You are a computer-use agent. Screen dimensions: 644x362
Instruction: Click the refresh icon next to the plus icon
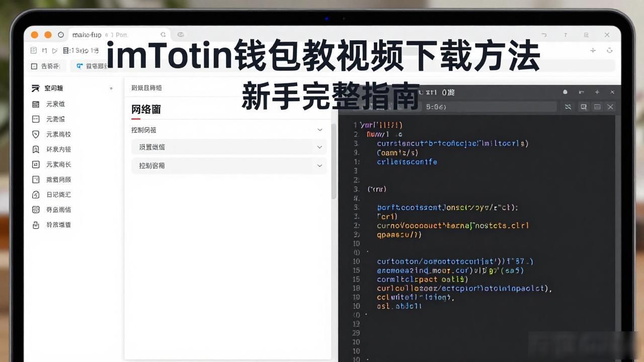(609, 50)
